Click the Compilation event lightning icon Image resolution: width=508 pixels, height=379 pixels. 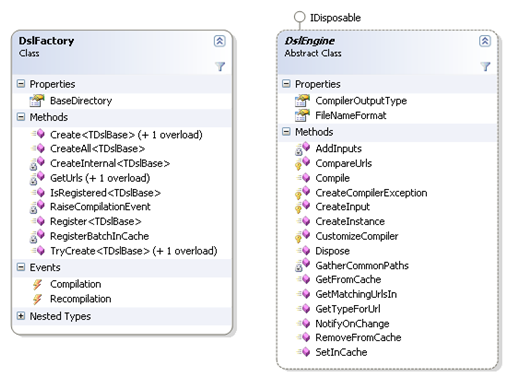37,284
